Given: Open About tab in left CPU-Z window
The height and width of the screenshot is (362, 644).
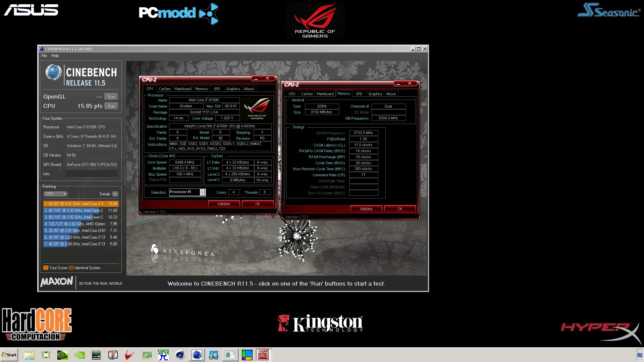Looking at the screenshot, I should coord(249,89).
